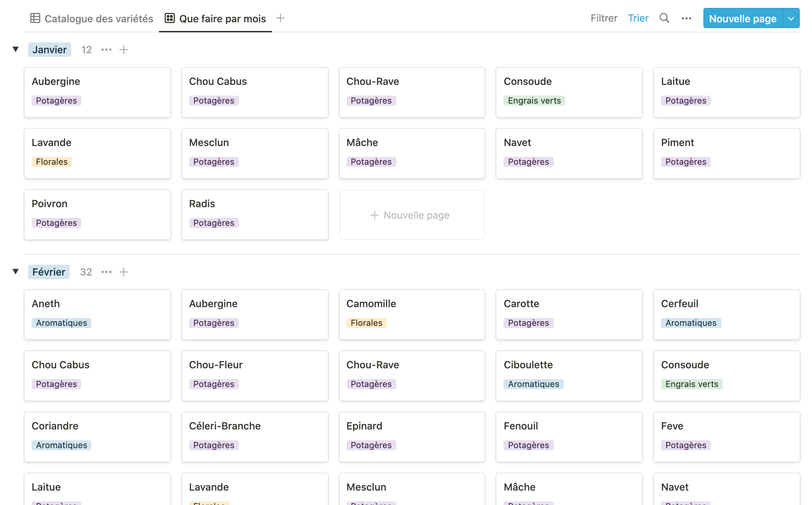Open Février group options ellipsis
The height and width of the screenshot is (505, 812).
(x=106, y=272)
